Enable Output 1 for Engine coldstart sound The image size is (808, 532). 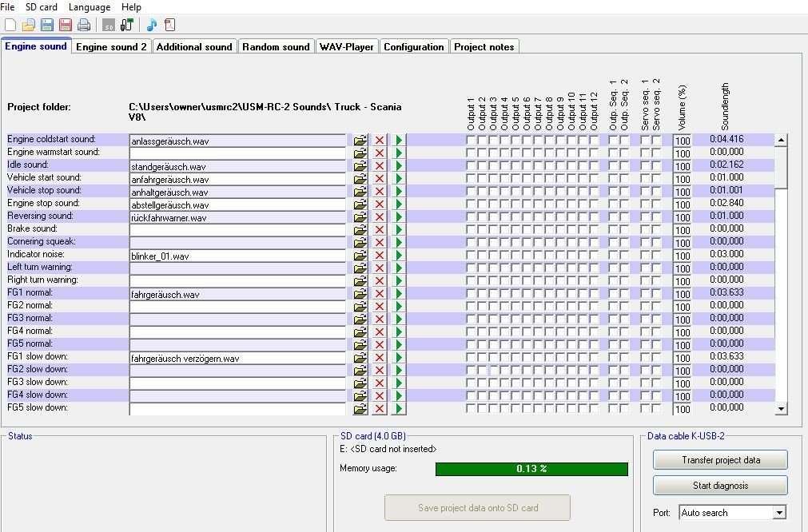(471, 141)
